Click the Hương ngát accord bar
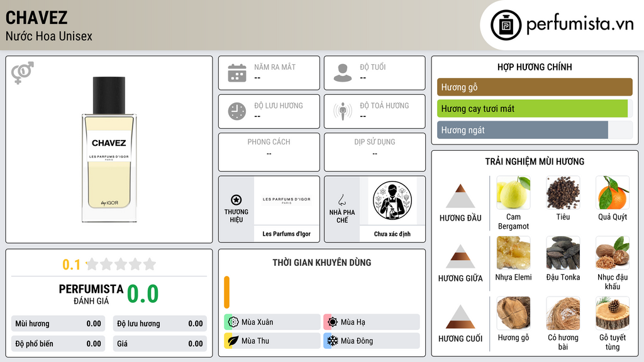 coord(535,129)
